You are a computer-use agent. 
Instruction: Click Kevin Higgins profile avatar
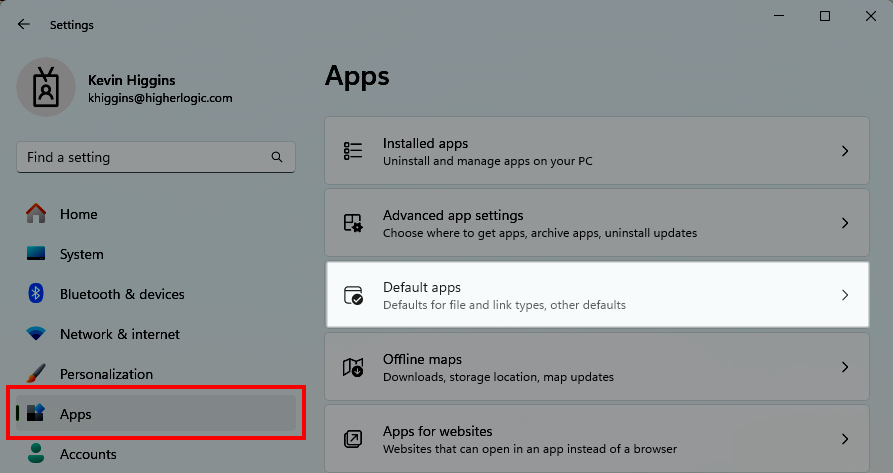[x=46, y=88]
